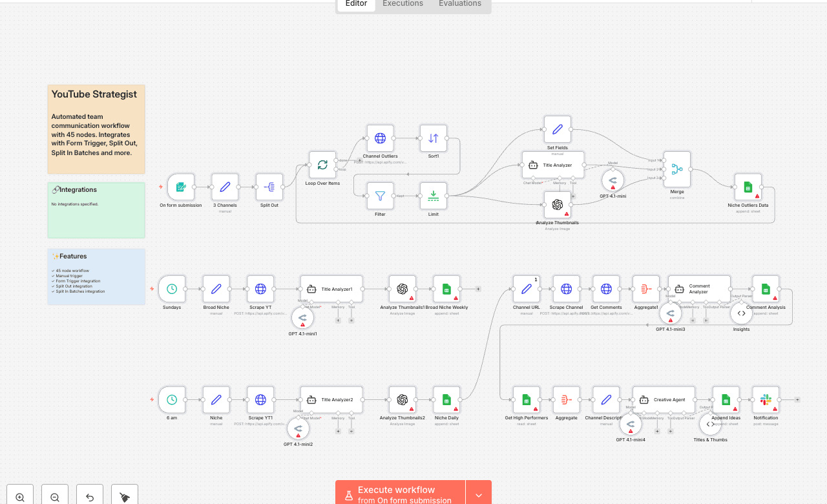
Task: Click the Merge node
Action: [676, 169]
